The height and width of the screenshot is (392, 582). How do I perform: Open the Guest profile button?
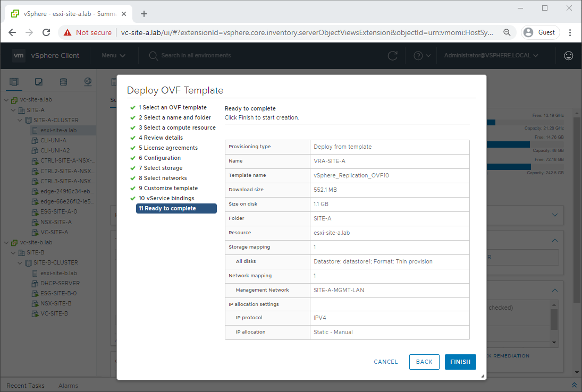pyautogui.click(x=541, y=32)
